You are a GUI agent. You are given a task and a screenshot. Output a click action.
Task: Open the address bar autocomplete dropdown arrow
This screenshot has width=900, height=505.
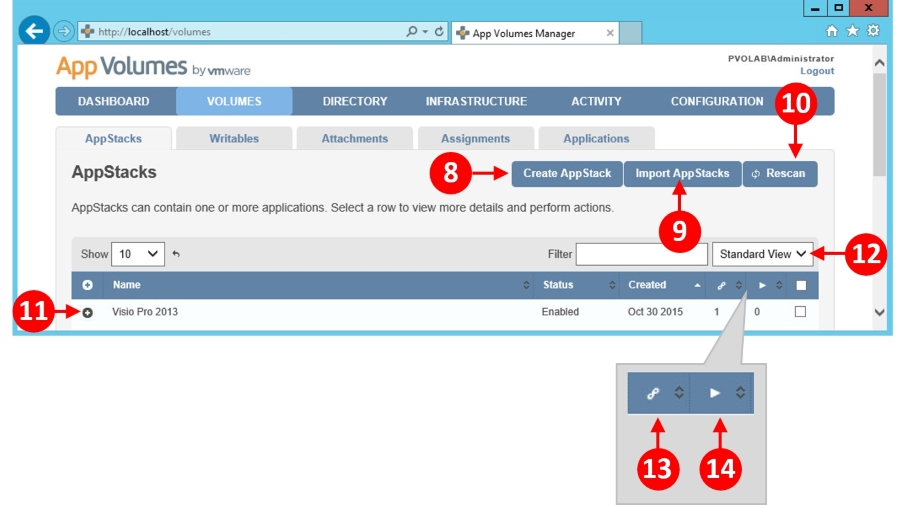point(425,32)
